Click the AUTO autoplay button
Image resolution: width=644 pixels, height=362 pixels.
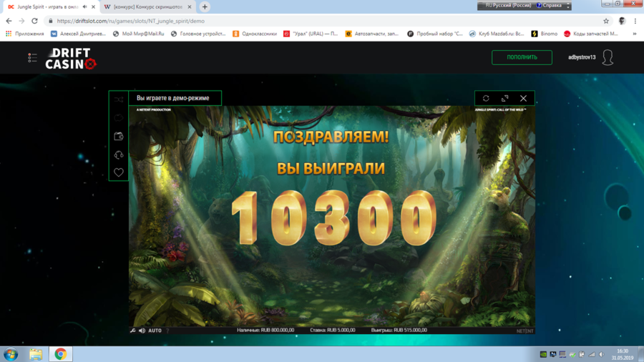(x=155, y=331)
